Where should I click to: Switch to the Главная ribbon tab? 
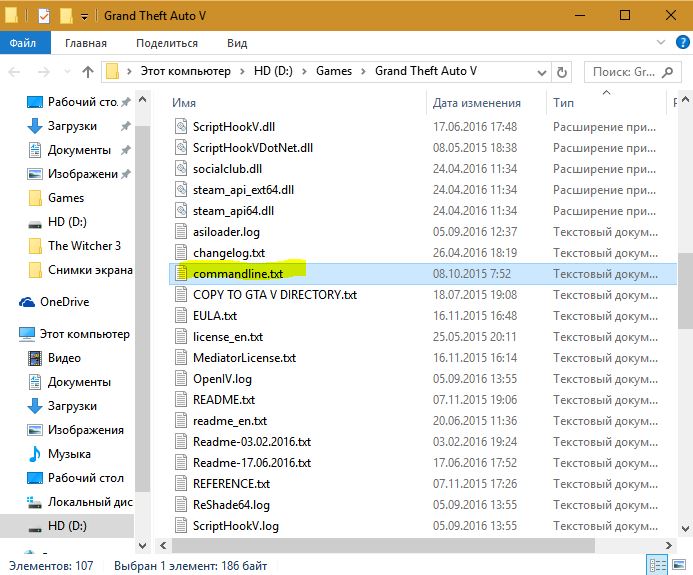pyautogui.click(x=86, y=43)
